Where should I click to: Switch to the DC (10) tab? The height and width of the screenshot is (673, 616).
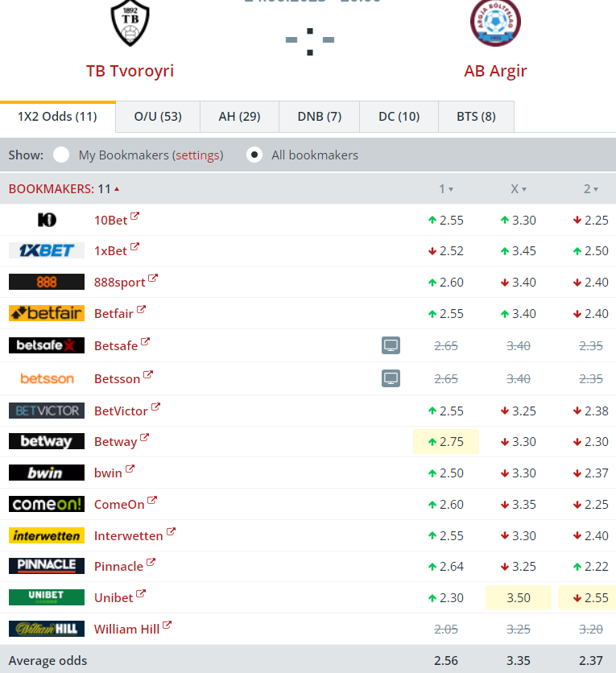click(399, 117)
